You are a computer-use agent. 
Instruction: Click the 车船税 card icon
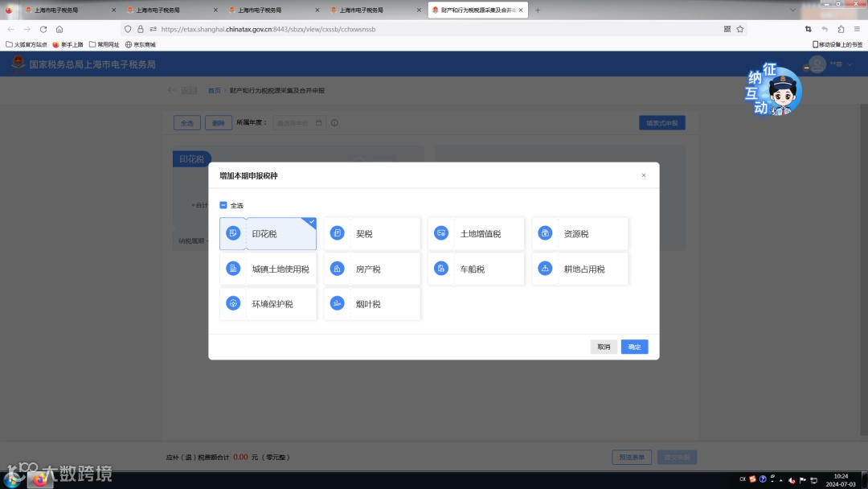pos(441,268)
